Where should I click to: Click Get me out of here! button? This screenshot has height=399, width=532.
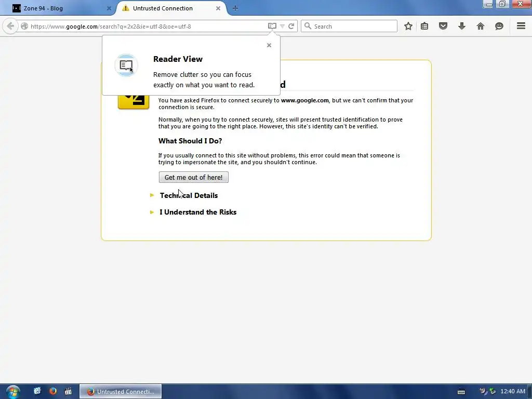[x=193, y=177]
